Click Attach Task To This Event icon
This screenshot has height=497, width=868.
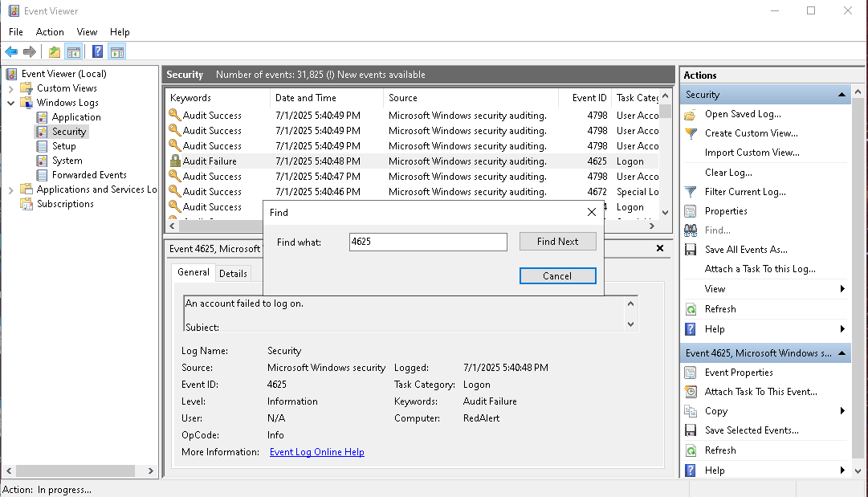click(691, 392)
